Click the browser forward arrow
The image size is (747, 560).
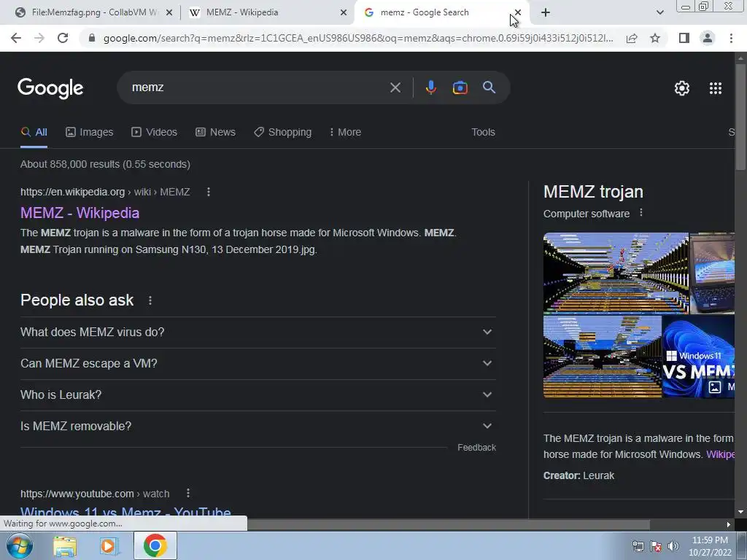[39, 38]
